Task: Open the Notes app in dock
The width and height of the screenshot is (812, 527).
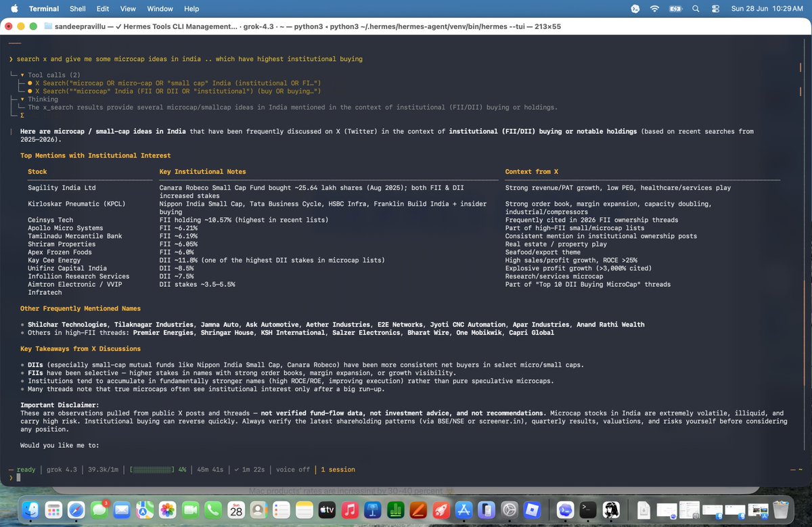Action: (304, 509)
